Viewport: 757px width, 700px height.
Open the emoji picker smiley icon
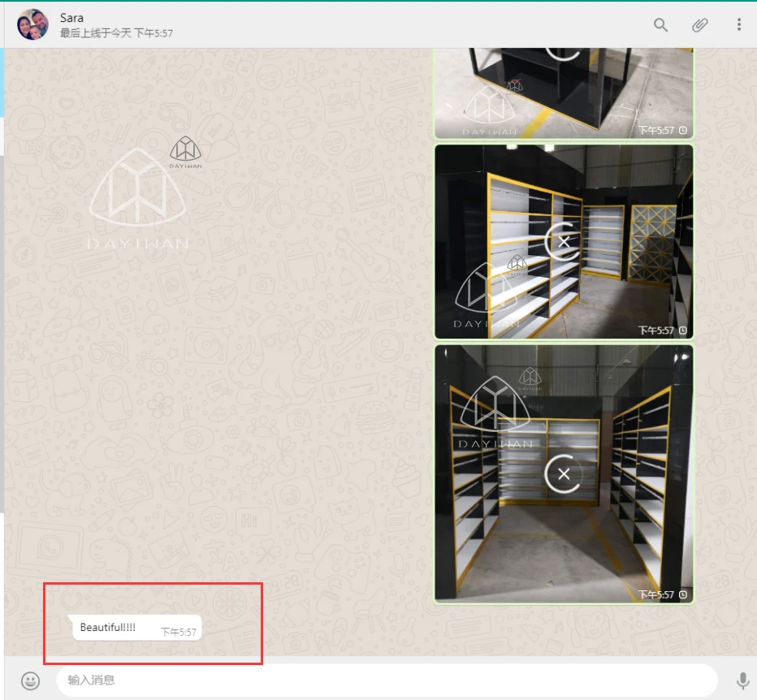pyautogui.click(x=30, y=681)
